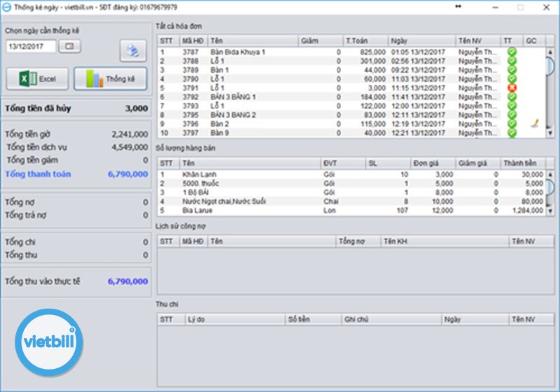Image resolution: width=560 pixels, height=392 pixels.
Task: Click the app icon in the title bar
Action: pyautogui.click(x=6, y=7)
